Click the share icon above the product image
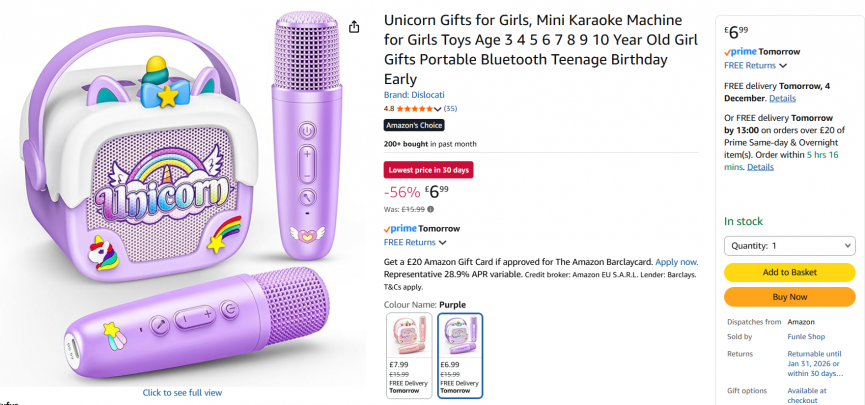This screenshot has height=405, width=865. [354, 27]
